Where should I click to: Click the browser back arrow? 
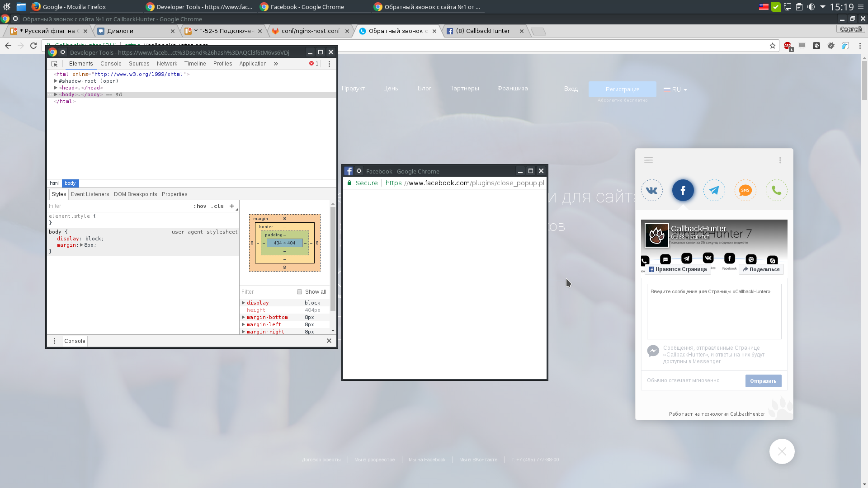point(8,46)
